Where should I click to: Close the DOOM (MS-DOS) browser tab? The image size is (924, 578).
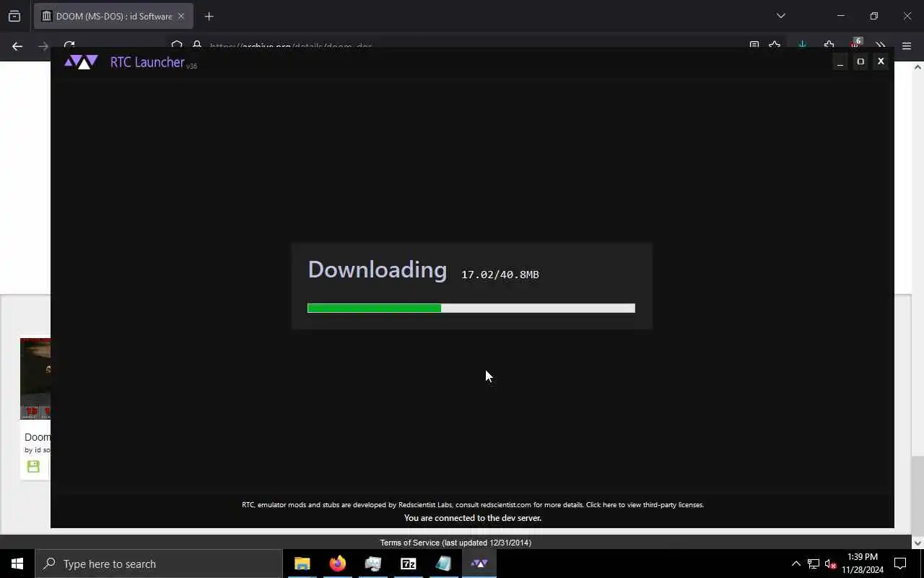coord(181,16)
